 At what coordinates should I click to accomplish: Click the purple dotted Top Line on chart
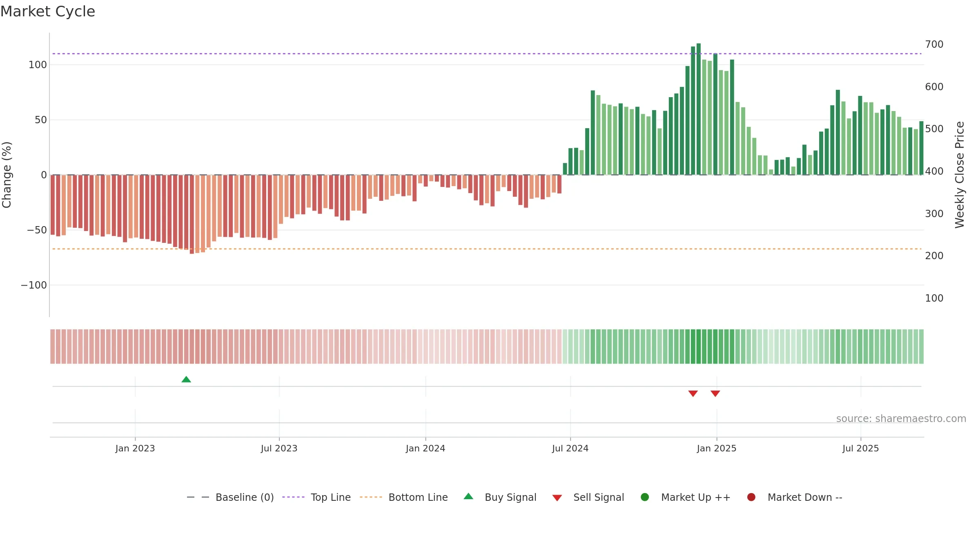(x=487, y=53)
